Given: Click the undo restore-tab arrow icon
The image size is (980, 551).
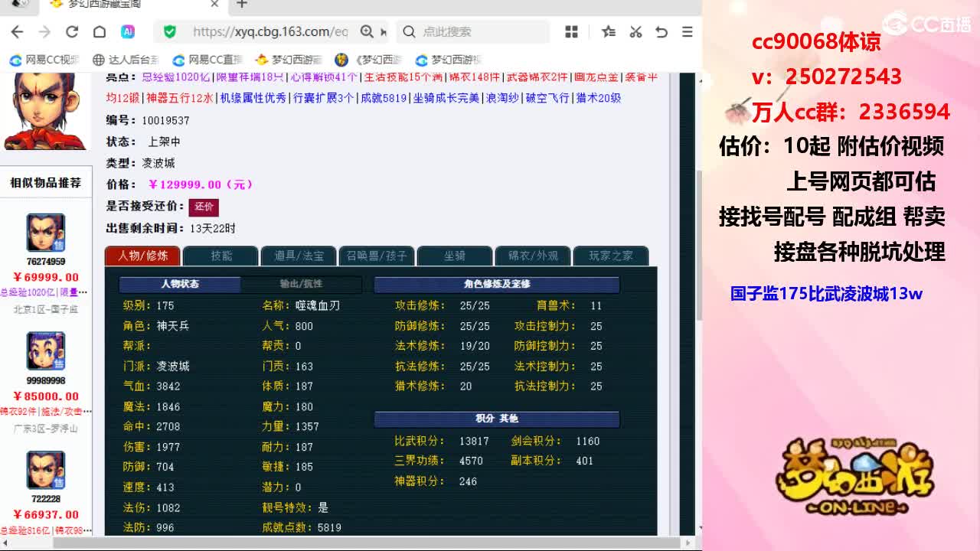Looking at the screenshot, I should click(x=661, y=31).
